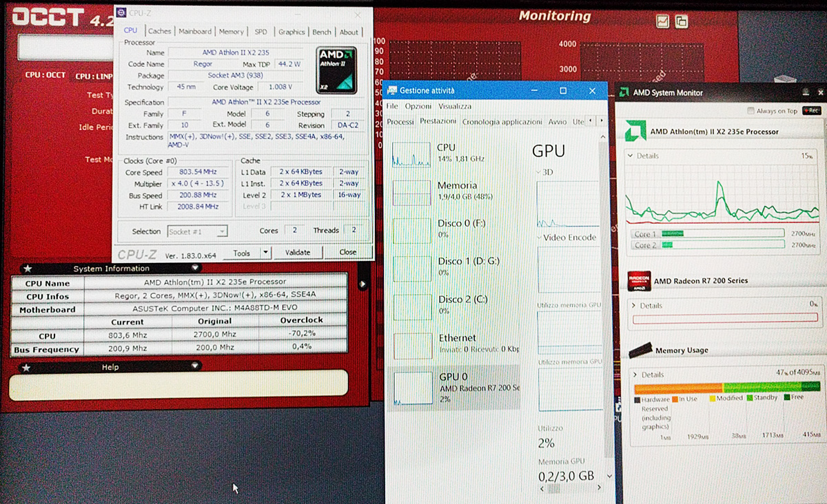The height and width of the screenshot is (504, 827).
Task: Select GPU 0 AMD Radeon item
Action: tap(453, 388)
